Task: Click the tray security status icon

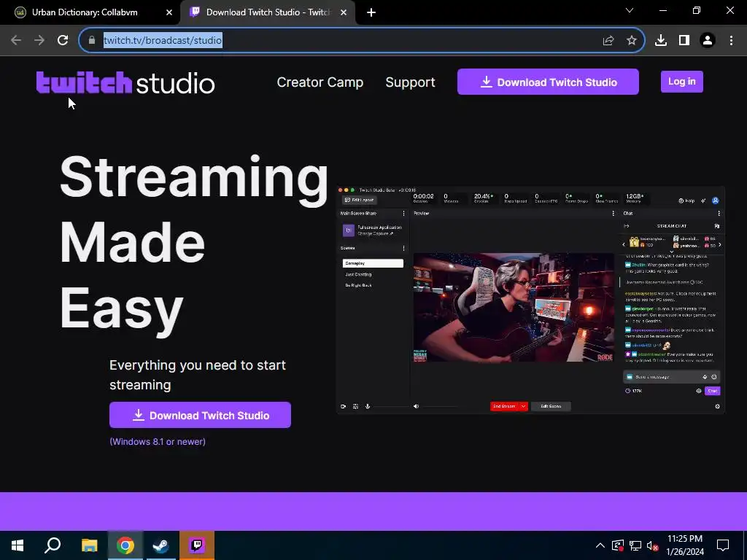Action: pos(617,545)
